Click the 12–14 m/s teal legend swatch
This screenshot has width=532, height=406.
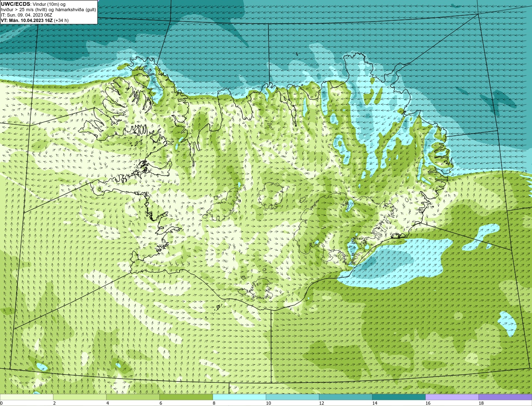click(346, 397)
